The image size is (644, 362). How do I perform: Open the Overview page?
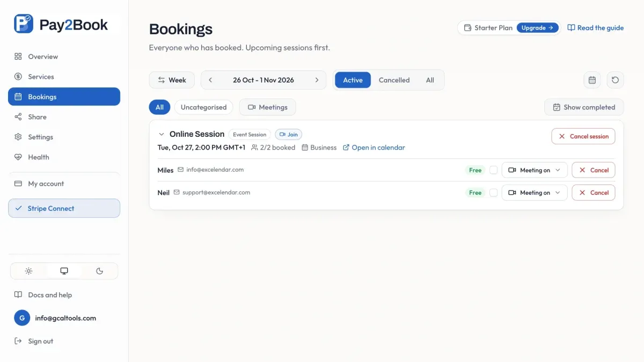64,56
